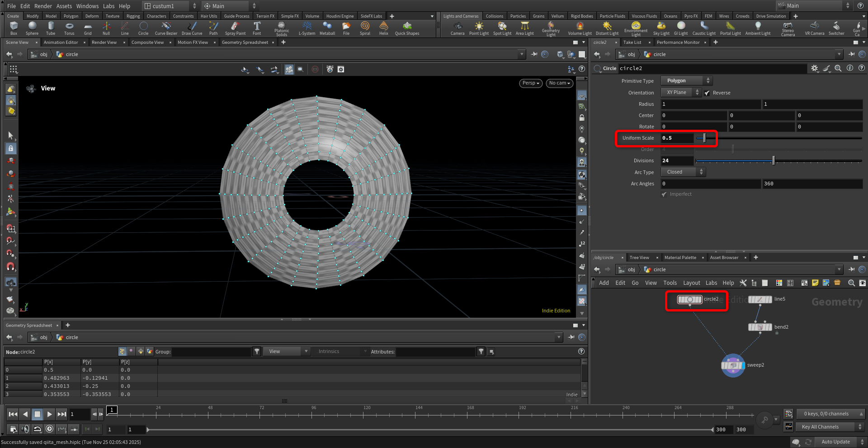This screenshot has width=868, height=448.
Task: Switch to the Render View tab
Action: pos(104,42)
